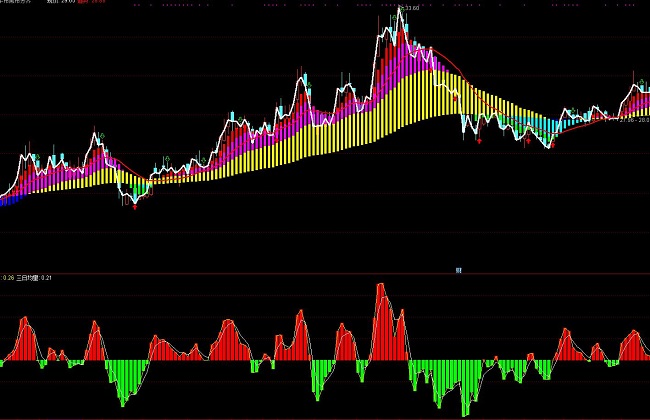Click the blue bars at the chart's far left
The image size is (650, 420).
point(6,200)
